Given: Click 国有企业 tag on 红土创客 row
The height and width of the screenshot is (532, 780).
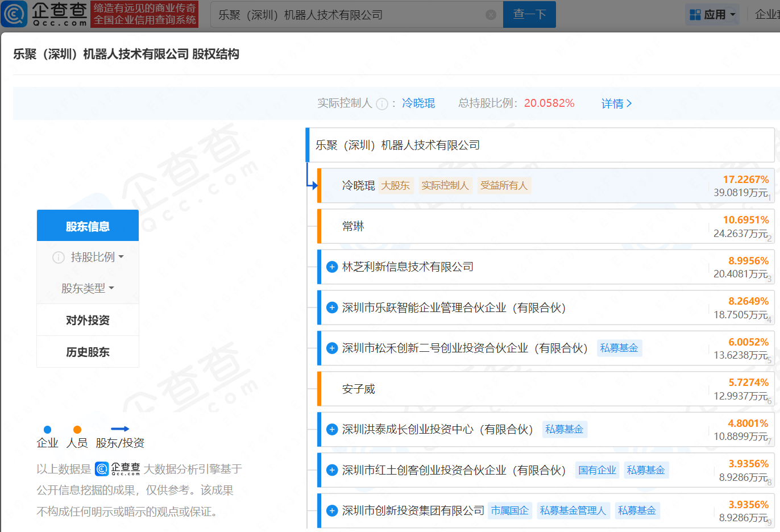Looking at the screenshot, I should [597, 470].
